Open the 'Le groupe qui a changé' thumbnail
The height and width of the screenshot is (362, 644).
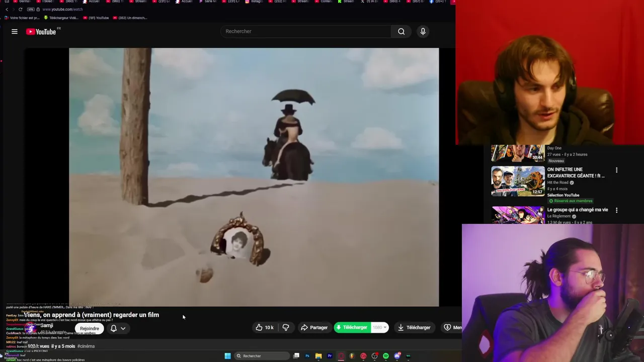point(518,215)
